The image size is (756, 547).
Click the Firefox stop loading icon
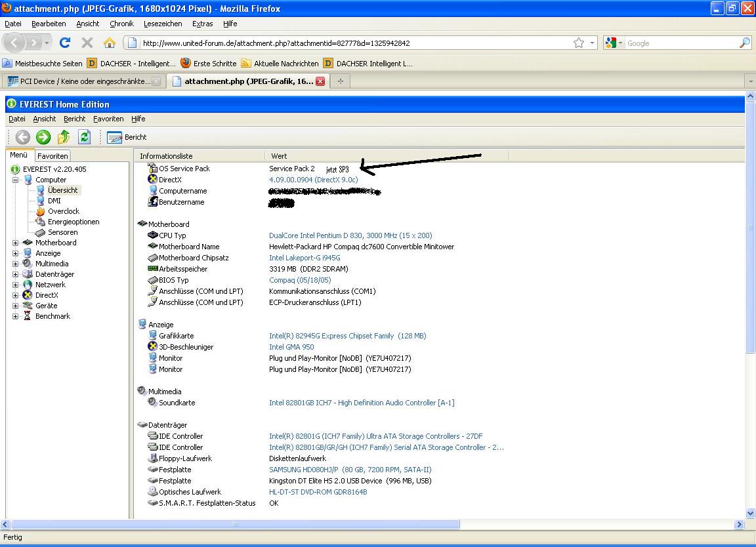pos(87,43)
